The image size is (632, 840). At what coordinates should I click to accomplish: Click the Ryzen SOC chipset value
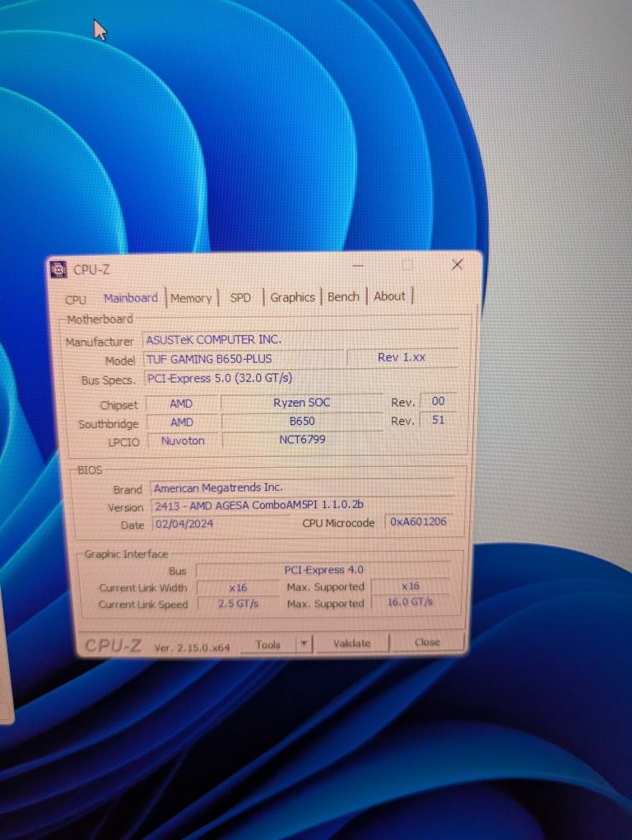point(302,403)
